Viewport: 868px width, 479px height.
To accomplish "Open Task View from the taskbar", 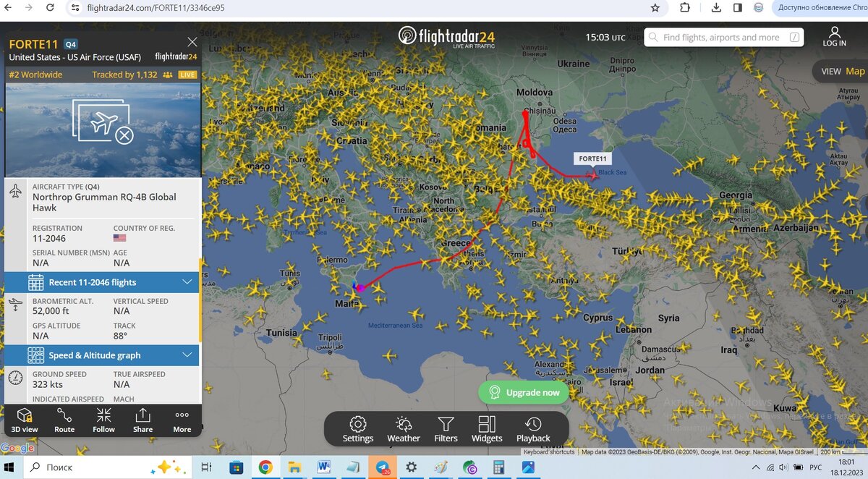I will tap(206, 467).
